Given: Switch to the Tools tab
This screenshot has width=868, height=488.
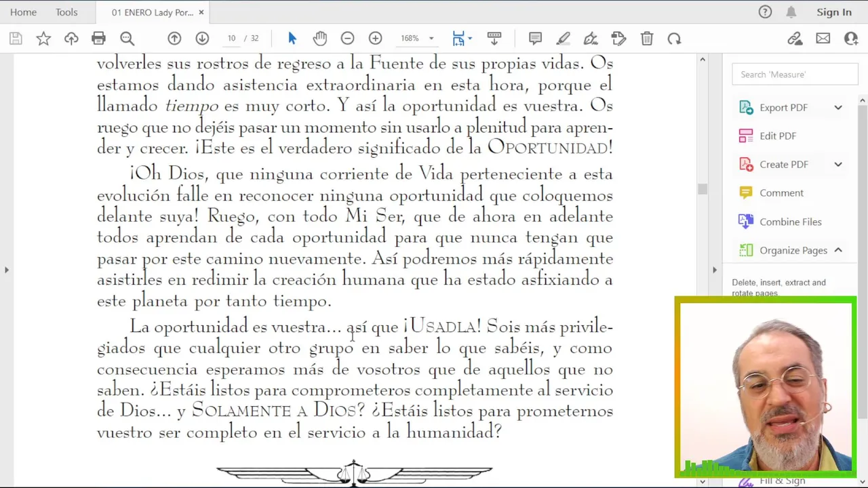Looking at the screenshot, I should click(x=66, y=12).
